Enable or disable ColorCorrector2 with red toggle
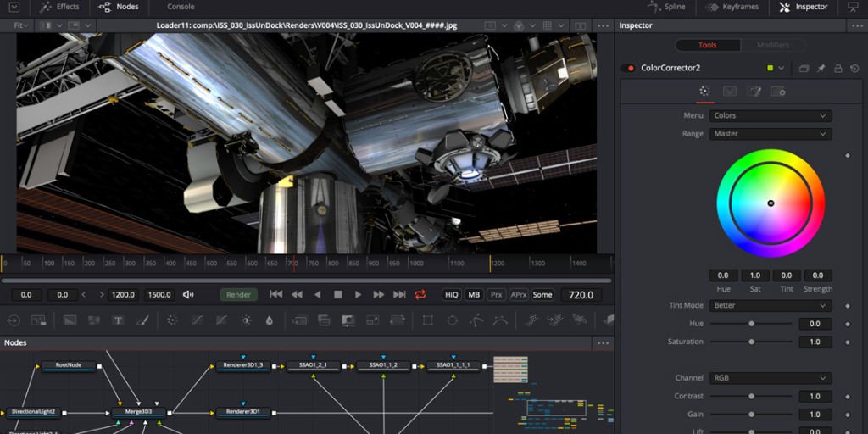Screen dimensions: 868x434 (x=628, y=68)
